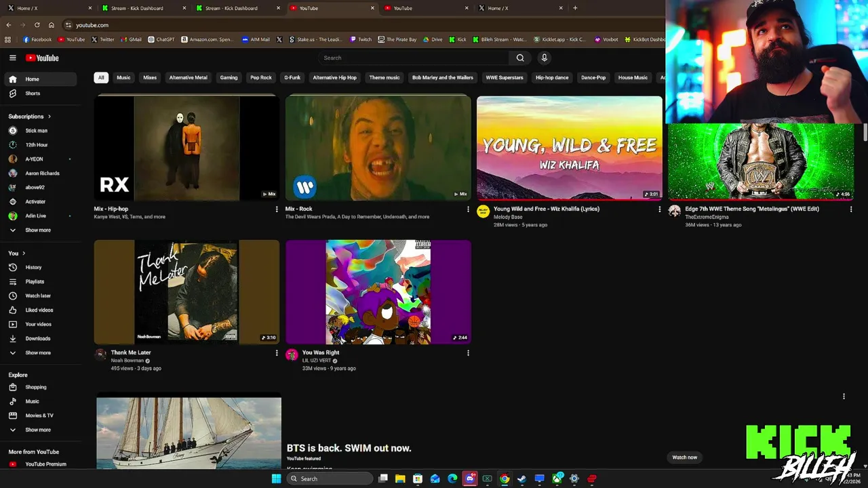868x488 pixels.
Task: Open File Explorer from the taskbar
Action: point(400,479)
